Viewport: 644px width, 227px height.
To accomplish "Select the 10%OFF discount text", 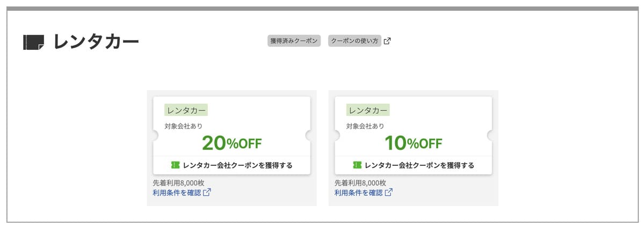I will [413, 143].
